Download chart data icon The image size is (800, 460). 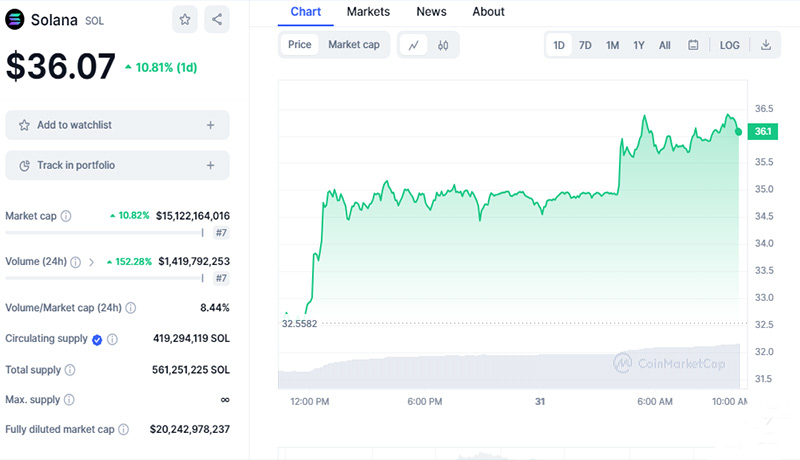(x=765, y=45)
